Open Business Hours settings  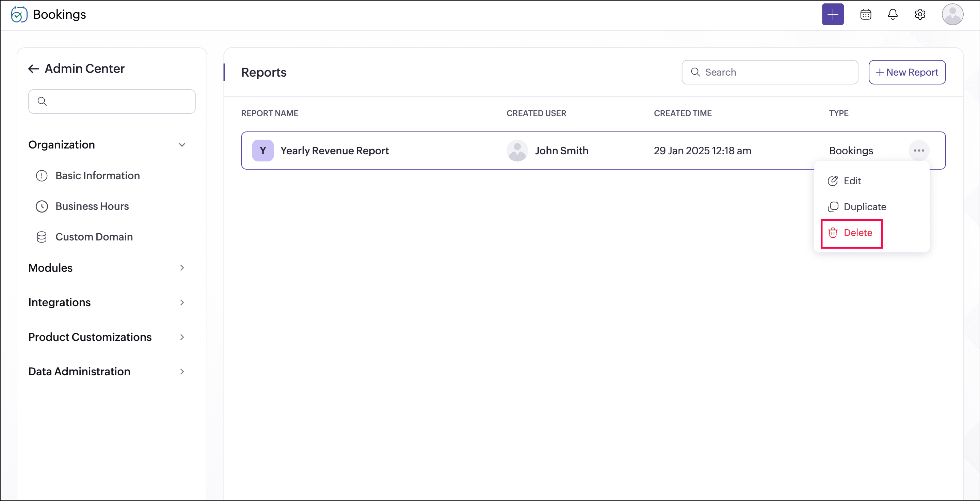pyautogui.click(x=92, y=206)
